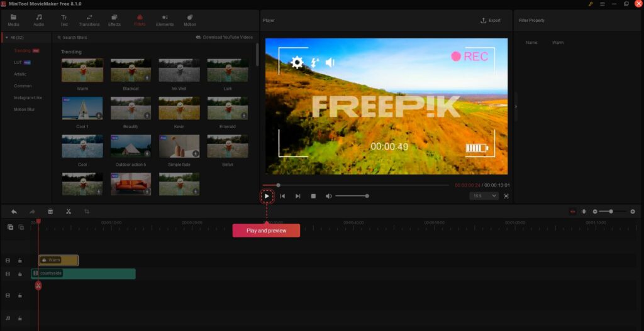Click the countryside track film icon
This screenshot has height=331, width=644.
8,274
